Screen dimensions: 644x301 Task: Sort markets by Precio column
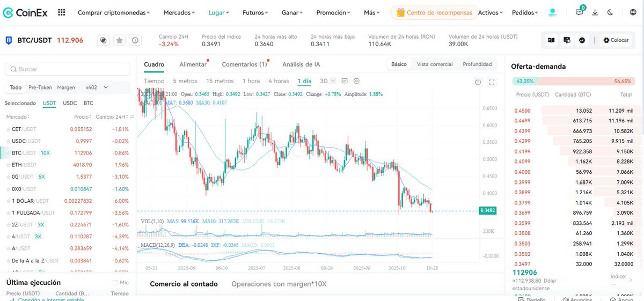click(x=83, y=116)
